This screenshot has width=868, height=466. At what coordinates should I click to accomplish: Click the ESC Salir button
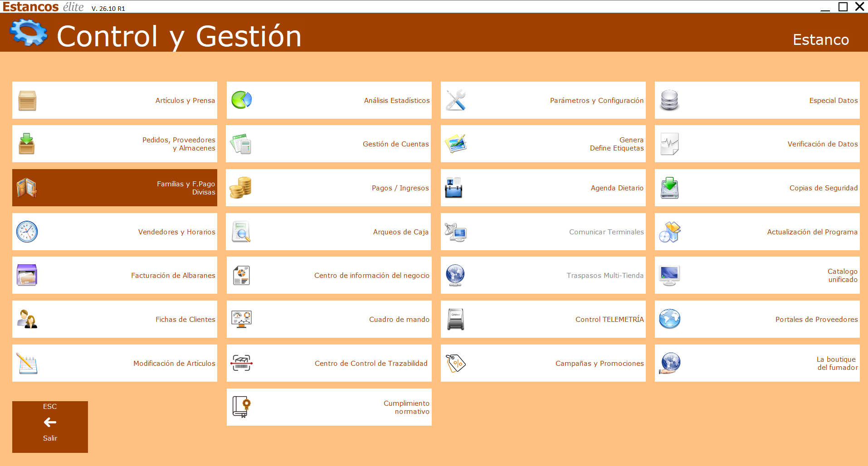tap(50, 427)
